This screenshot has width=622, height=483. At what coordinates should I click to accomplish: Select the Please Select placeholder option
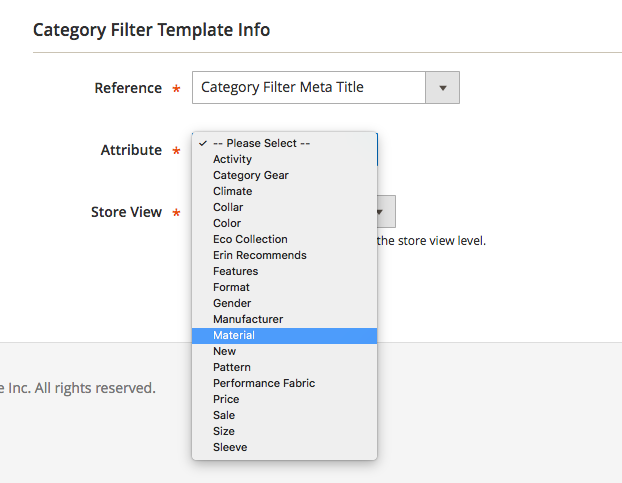(262, 143)
